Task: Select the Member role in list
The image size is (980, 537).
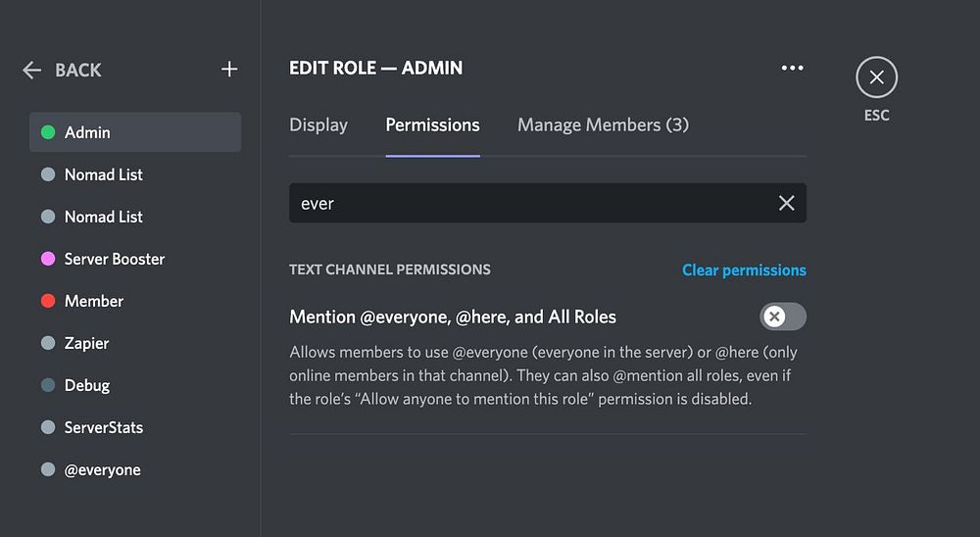Action: 94,301
